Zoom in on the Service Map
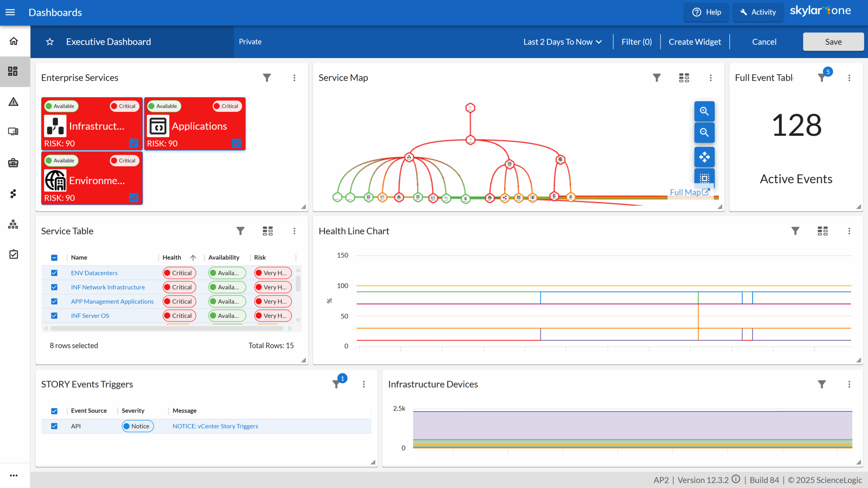Viewport: 868px width, 488px height. coord(705,111)
